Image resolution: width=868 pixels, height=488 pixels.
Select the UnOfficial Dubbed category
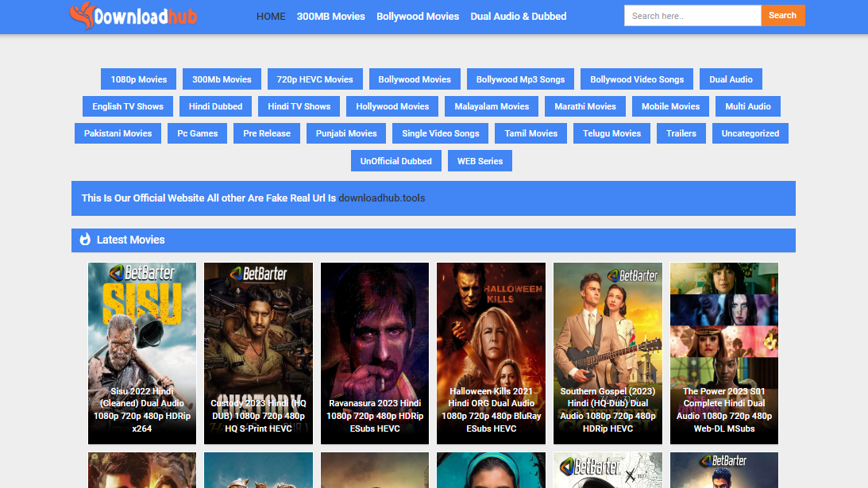click(395, 161)
